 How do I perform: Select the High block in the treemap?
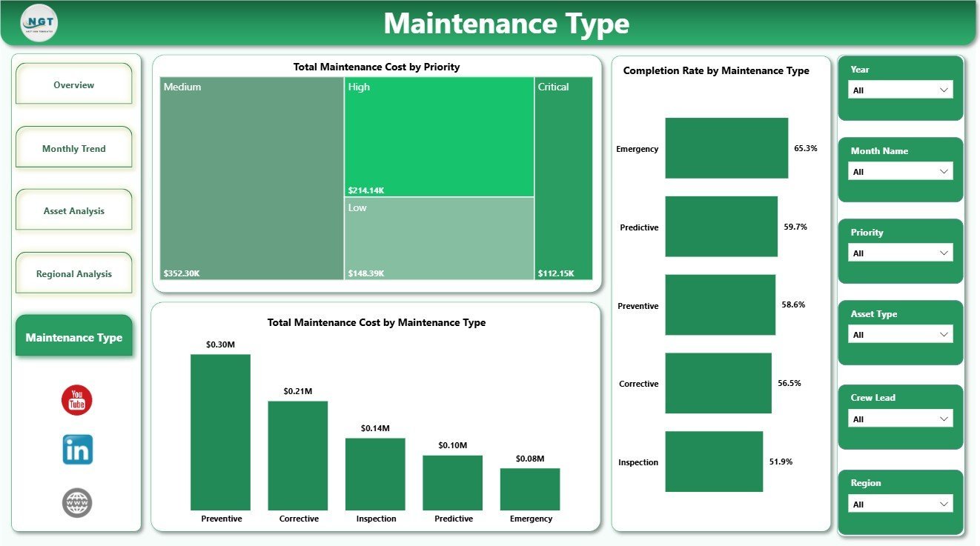[x=440, y=137]
